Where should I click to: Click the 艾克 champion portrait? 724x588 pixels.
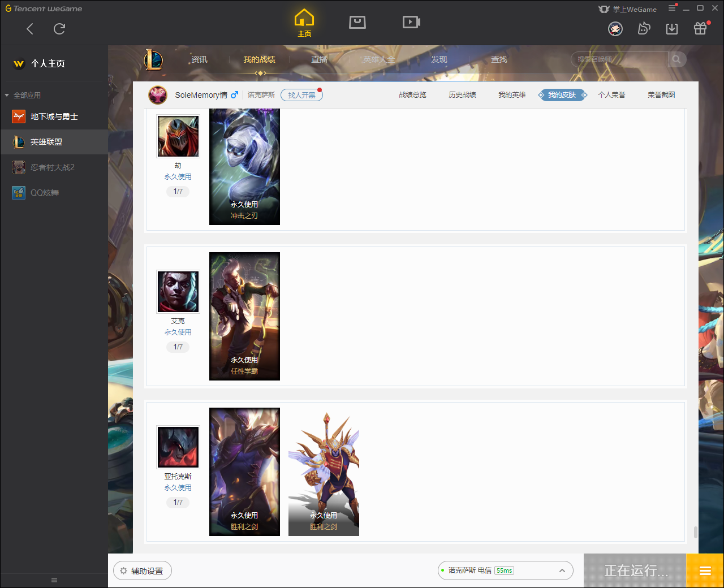coord(178,292)
